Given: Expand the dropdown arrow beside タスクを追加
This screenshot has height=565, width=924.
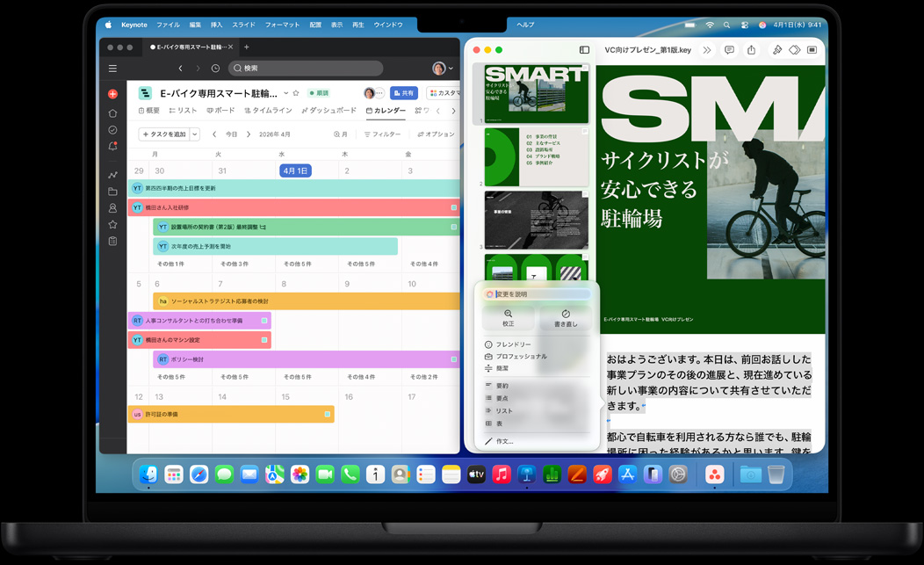Looking at the screenshot, I should 196,134.
